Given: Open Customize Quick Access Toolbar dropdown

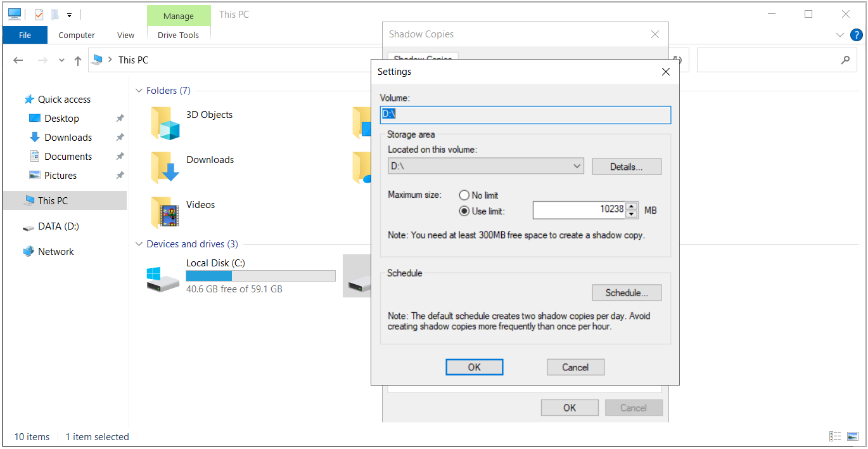Looking at the screenshot, I should point(69,15).
